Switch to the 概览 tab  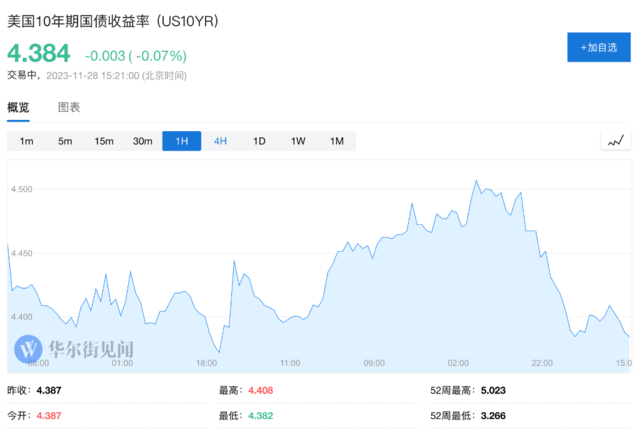(x=19, y=107)
